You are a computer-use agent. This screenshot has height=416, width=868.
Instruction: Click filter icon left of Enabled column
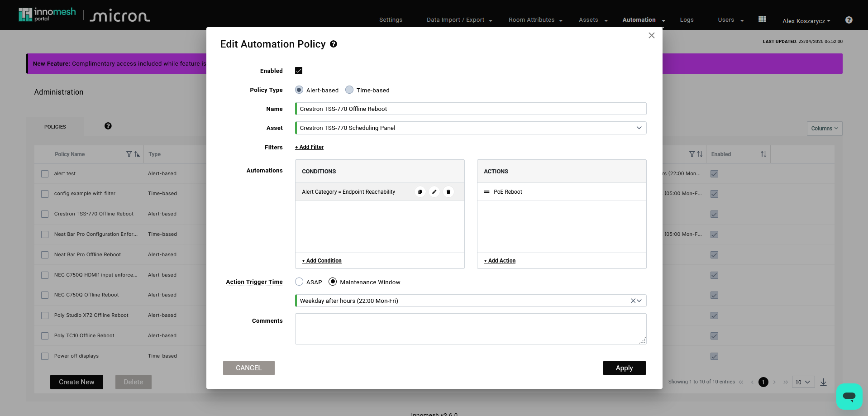click(692, 154)
